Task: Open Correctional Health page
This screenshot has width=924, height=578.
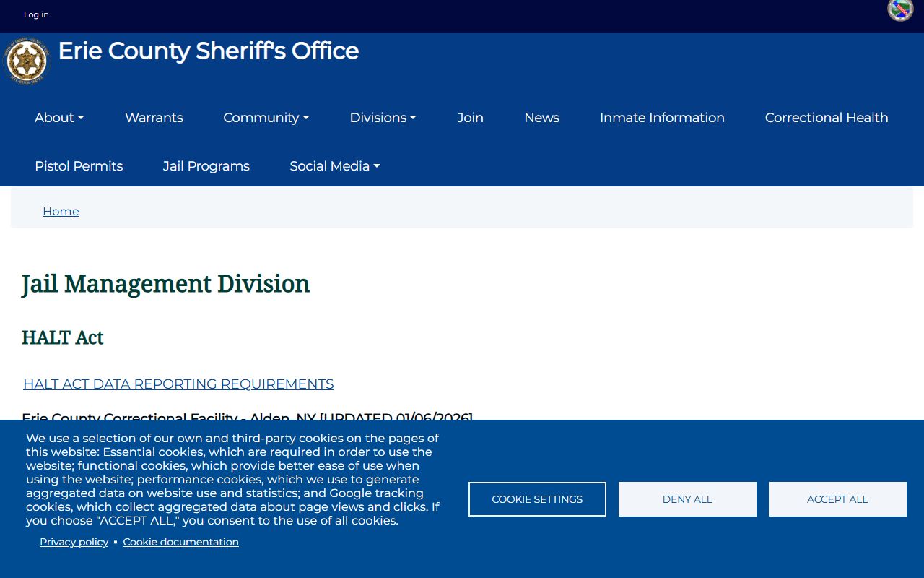Action: pos(827,118)
